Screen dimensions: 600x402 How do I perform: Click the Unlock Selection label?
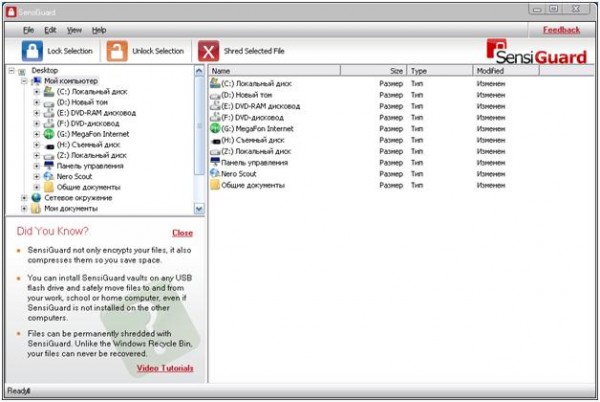click(158, 51)
